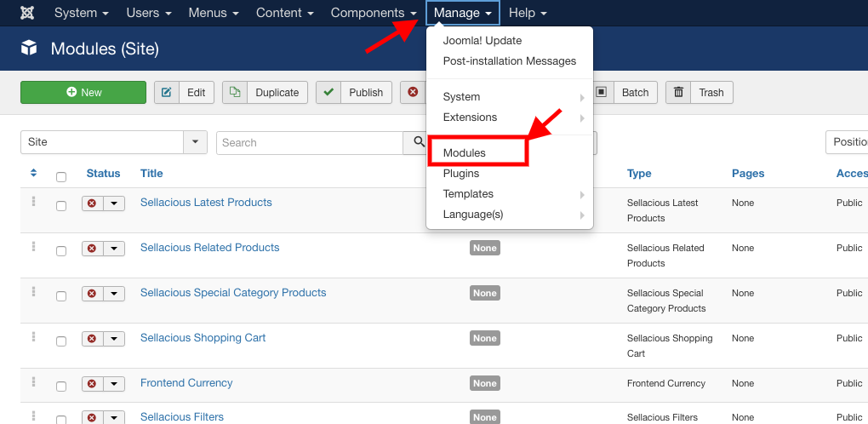Image resolution: width=868 pixels, height=424 pixels.
Task: Toggle publish status of Sellacious Filters
Action: point(93,417)
